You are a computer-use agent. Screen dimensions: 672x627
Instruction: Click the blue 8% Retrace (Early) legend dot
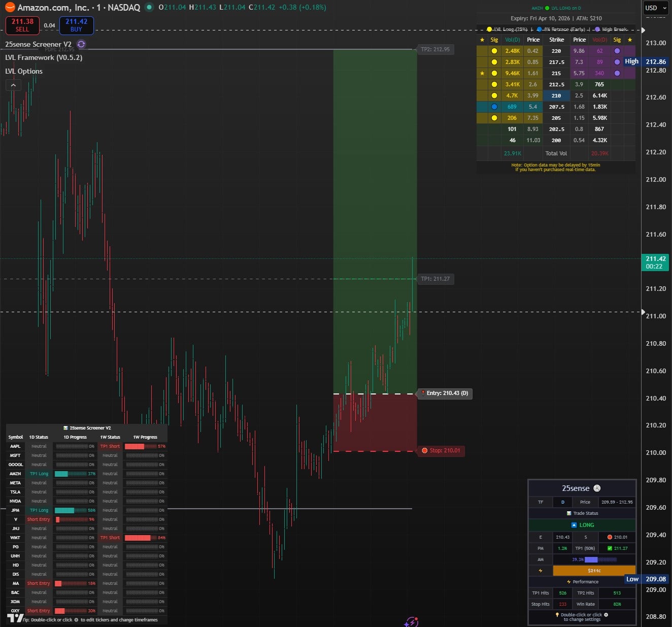(x=539, y=29)
